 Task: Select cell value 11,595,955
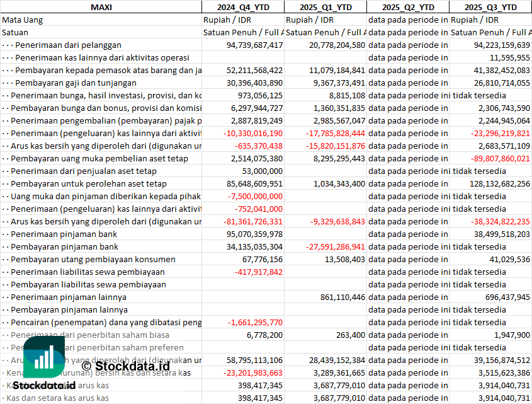tap(509, 57)
